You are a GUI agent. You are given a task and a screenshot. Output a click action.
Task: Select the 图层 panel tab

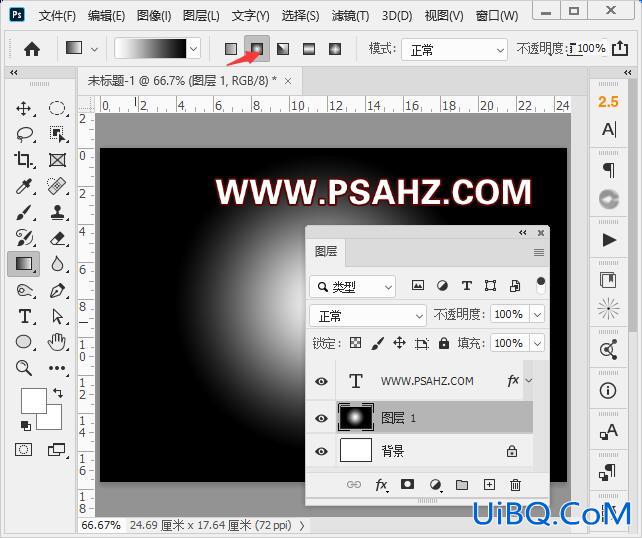pos(326,251)
